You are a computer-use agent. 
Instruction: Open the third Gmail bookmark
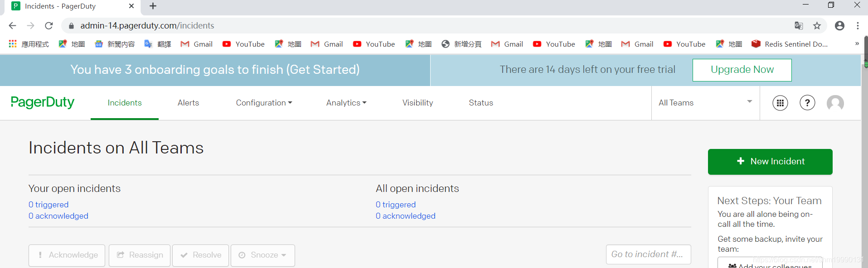point(507,44)
